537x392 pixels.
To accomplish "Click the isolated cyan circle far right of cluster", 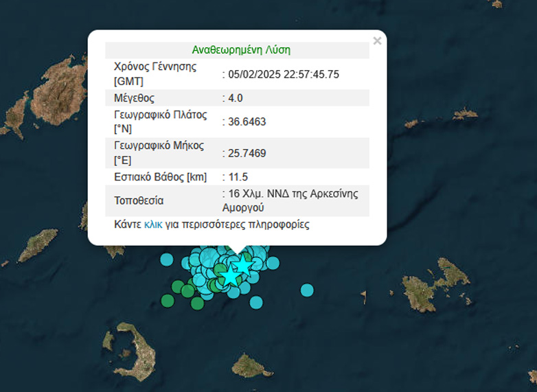I will pyautogui.click(x=307, y=290).
